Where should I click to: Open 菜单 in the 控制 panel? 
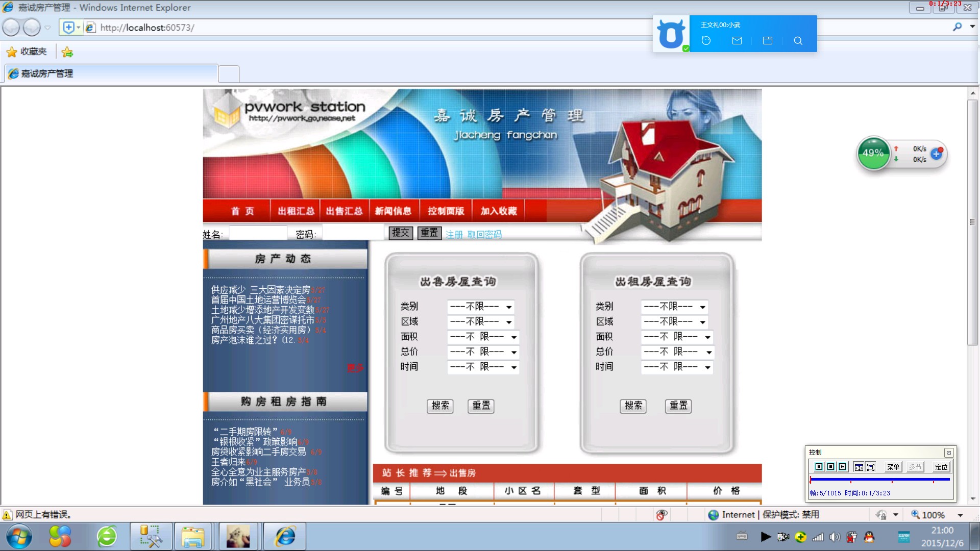[893, 467]
